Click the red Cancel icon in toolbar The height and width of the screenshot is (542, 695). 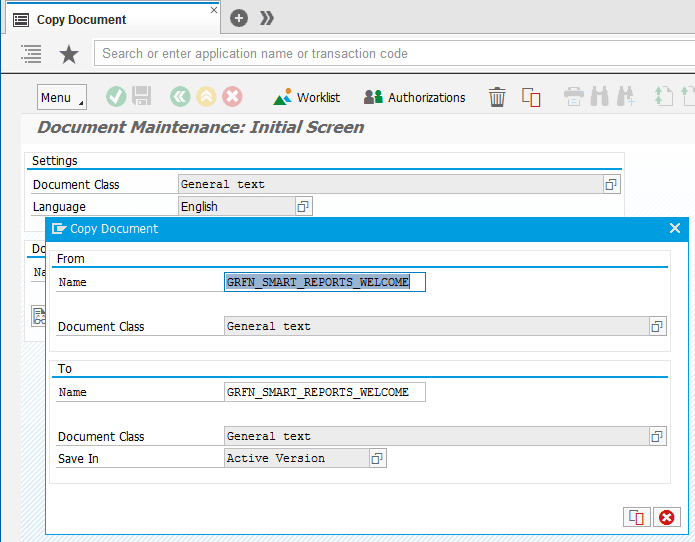232,97
